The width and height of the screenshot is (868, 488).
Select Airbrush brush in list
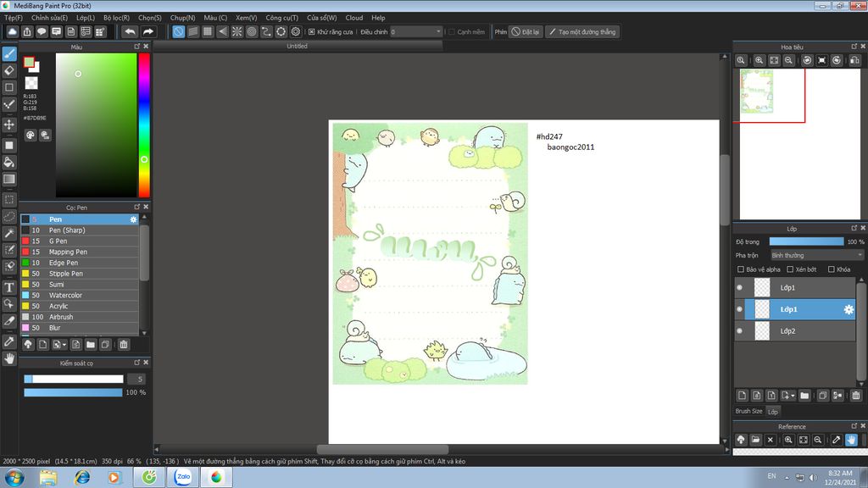80,317
